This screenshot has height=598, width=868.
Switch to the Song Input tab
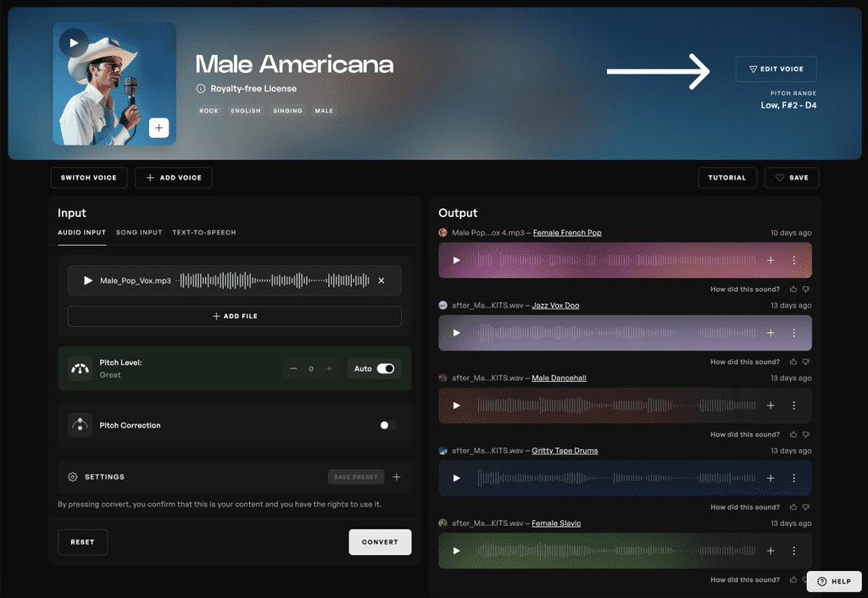[x=139, y=232]
